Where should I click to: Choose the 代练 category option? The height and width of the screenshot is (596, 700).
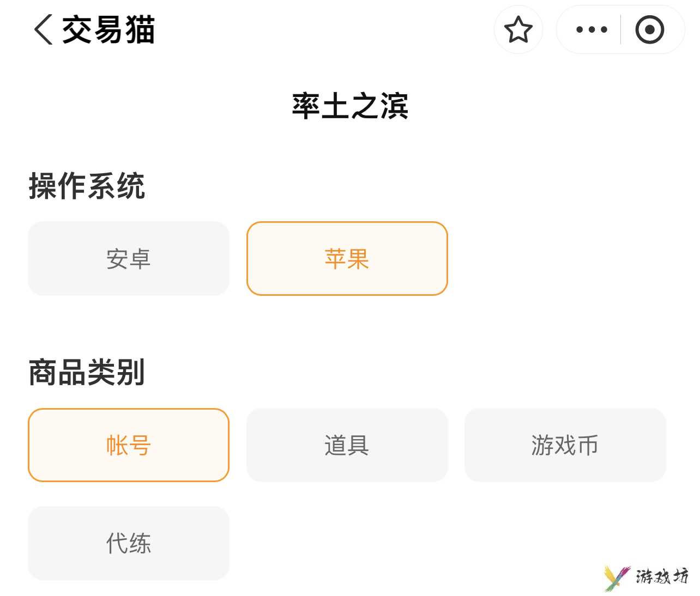pyautogui.click(x=129, y=543)
